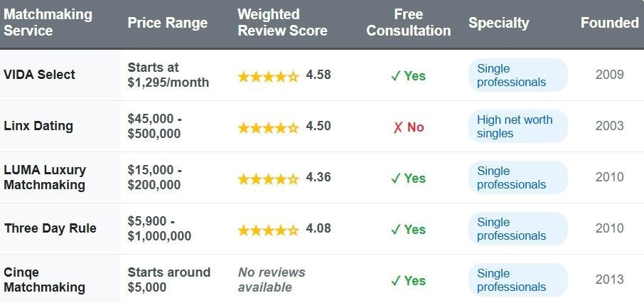This screenshot has width=644, height=303.
Task: Click the No reviews available text
Action: click(272, 280)
